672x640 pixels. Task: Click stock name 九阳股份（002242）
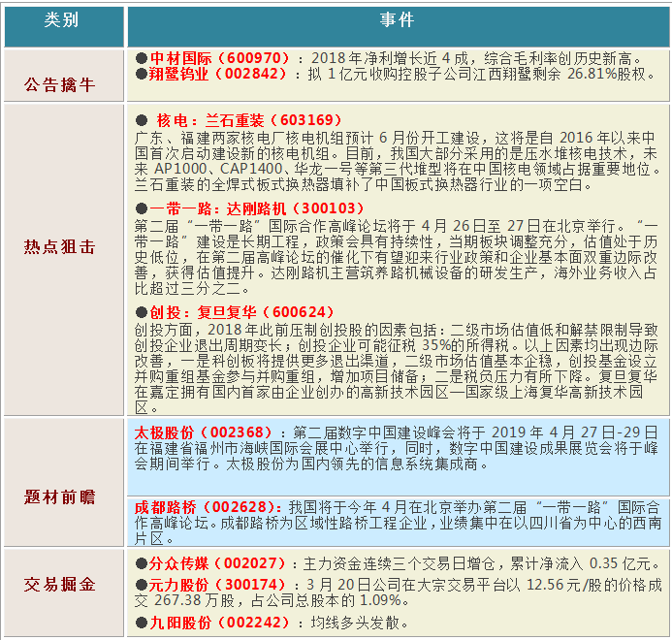click(220, 623)
